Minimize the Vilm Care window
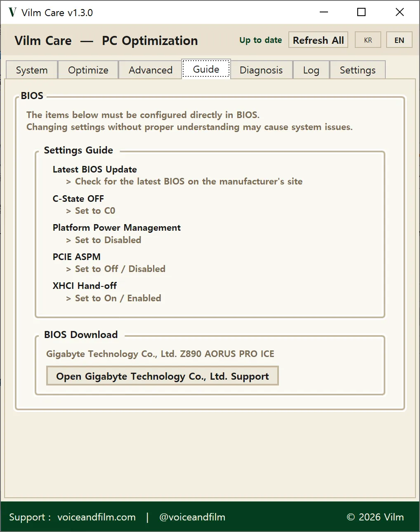The width and height of the screenshot is (420, 532). (324, 12)
